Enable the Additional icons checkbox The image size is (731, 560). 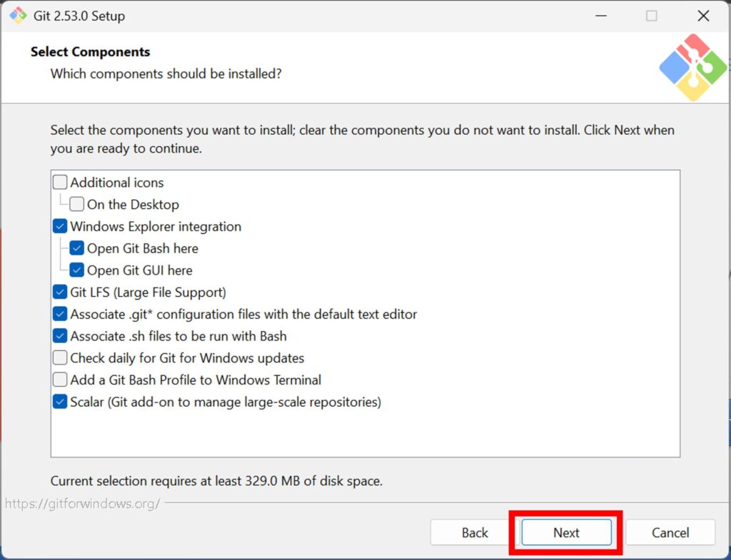pyautogui.click(x=60, y=183)
